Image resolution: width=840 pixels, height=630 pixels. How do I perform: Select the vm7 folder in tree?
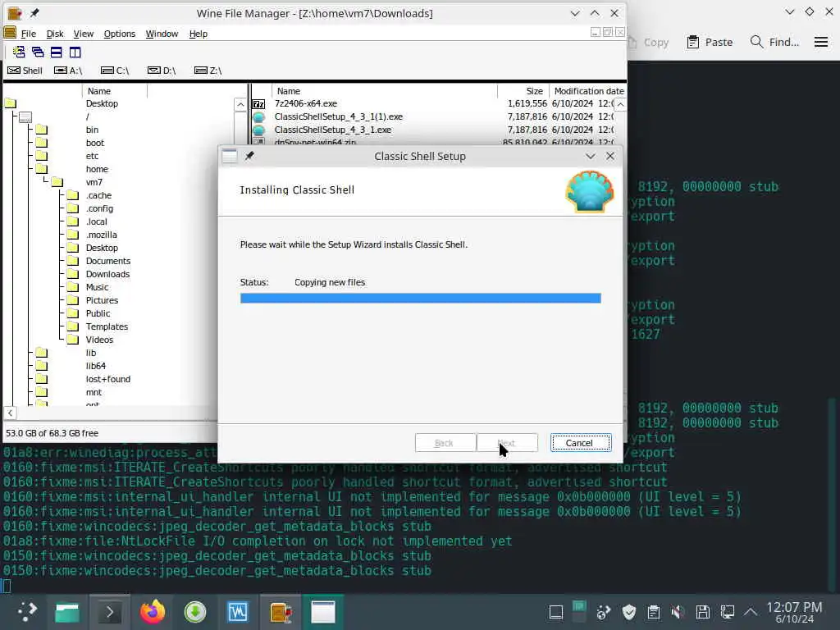point(94,182)
